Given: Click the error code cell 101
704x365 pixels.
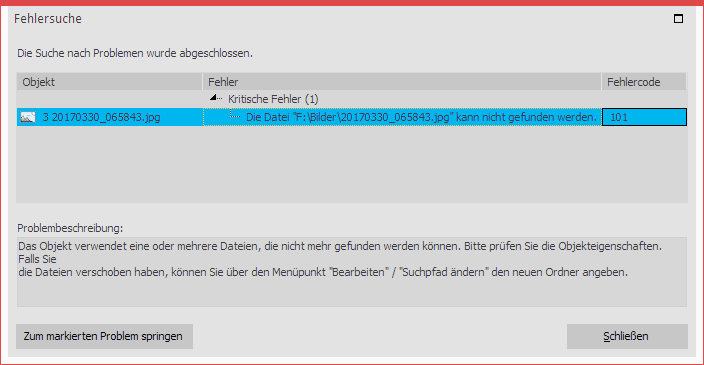Looking at the screenshot, I should (x=644, y=117).
